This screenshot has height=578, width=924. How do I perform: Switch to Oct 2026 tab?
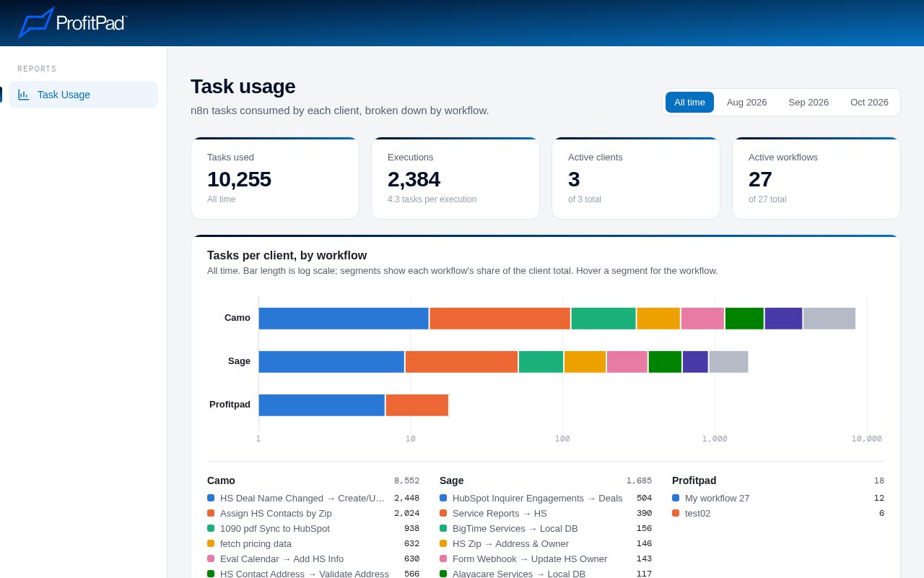point(869,102)
